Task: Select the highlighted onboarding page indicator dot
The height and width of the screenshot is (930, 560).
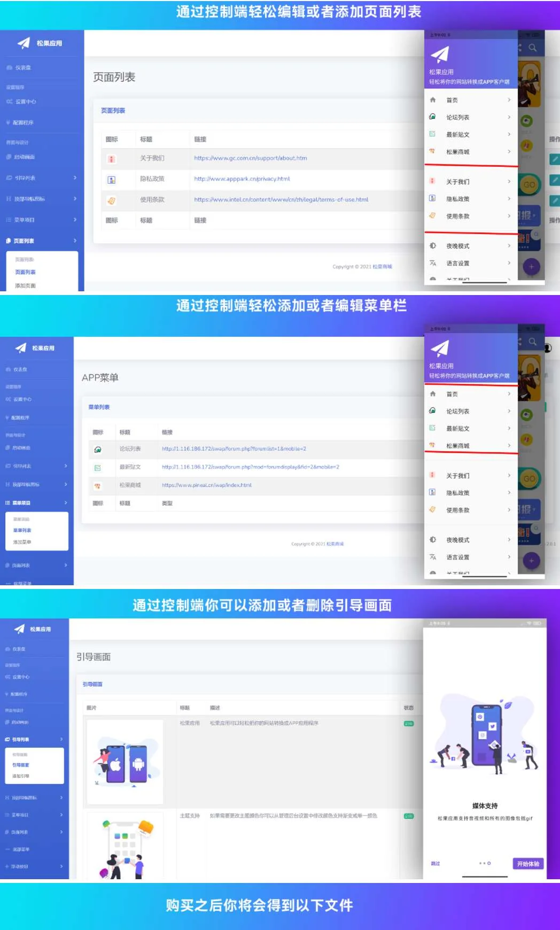Action: coord(489,863)
